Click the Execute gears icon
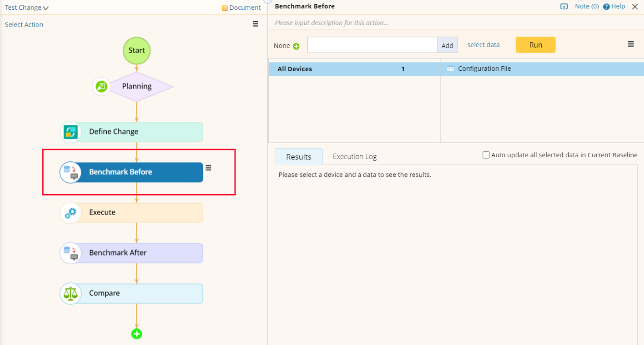The width and height of the screenshot is (644, 345). 71,213
